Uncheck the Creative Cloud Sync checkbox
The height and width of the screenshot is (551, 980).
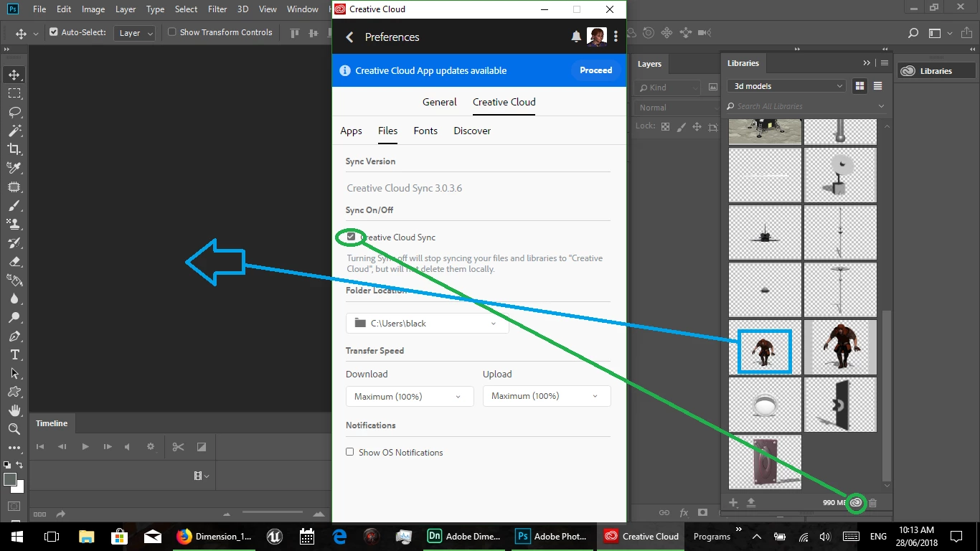pyautogui.click(x=351, y=237)
